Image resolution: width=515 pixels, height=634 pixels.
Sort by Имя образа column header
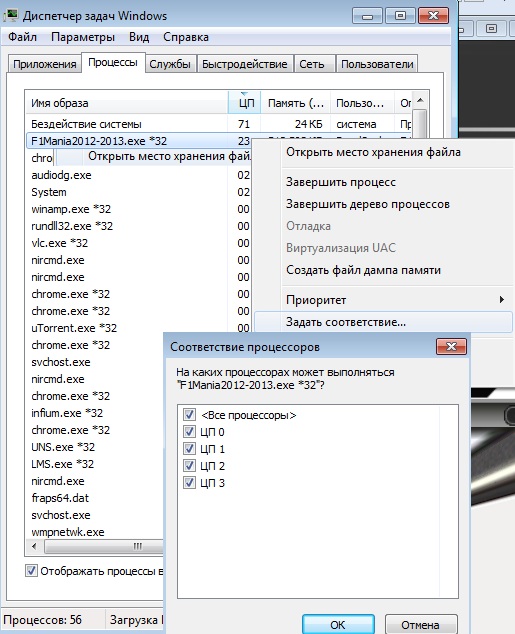126,103
